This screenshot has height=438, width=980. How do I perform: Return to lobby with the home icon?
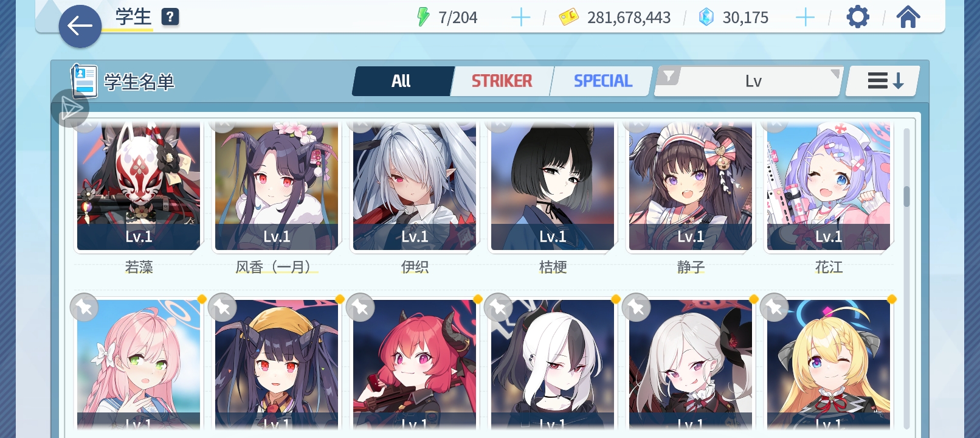(x=908, y=17)
